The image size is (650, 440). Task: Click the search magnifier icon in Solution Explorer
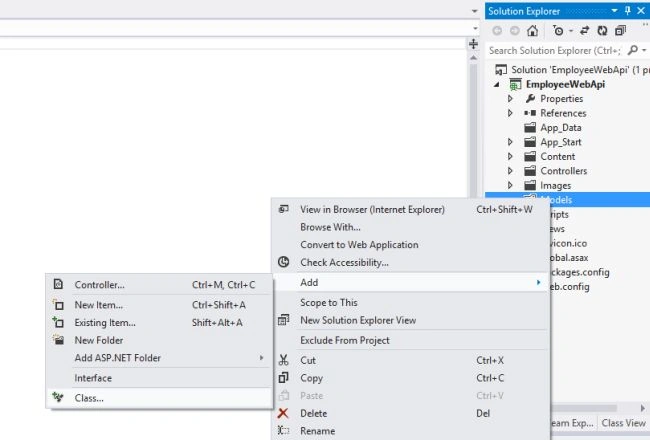click(x=633, y=50)
